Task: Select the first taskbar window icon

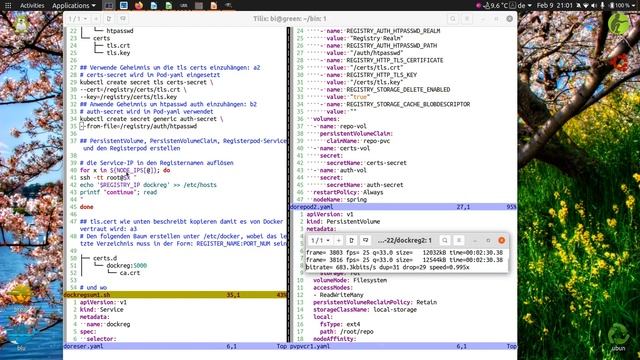Action: pos(109,5)
